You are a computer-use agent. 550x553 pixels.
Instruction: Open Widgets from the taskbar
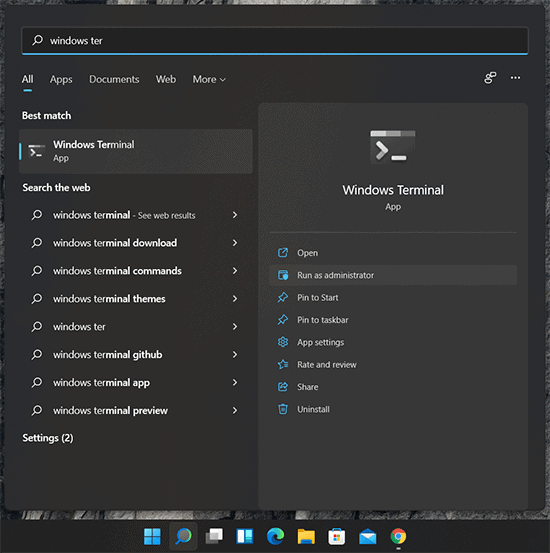pyautogui.click(x=244, y=536)
